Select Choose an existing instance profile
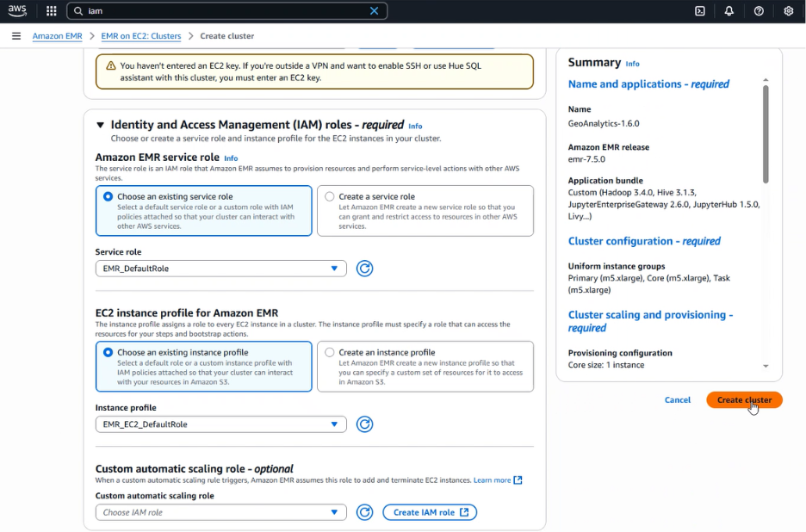Screen dimensions: 806x532 (203, 367)
